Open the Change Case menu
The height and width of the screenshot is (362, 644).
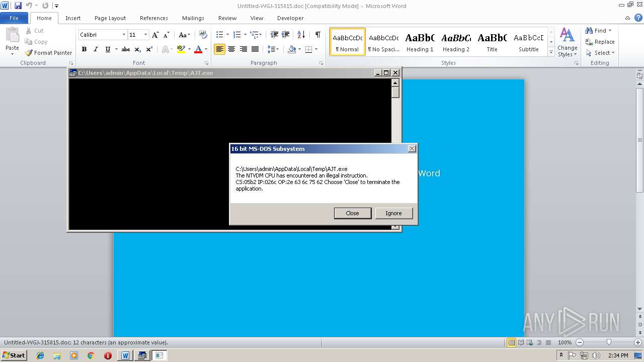[x=184, y=35]
